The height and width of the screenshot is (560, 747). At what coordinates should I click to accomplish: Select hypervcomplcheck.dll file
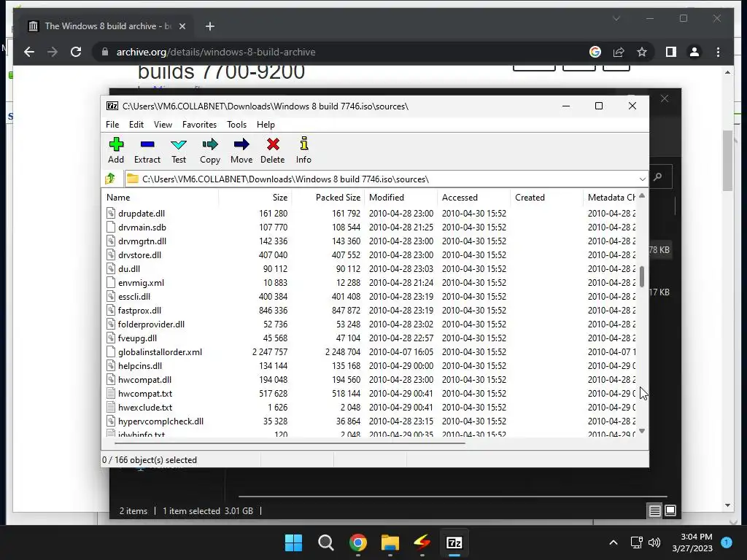pyautogui.click(x=160, y=421)
